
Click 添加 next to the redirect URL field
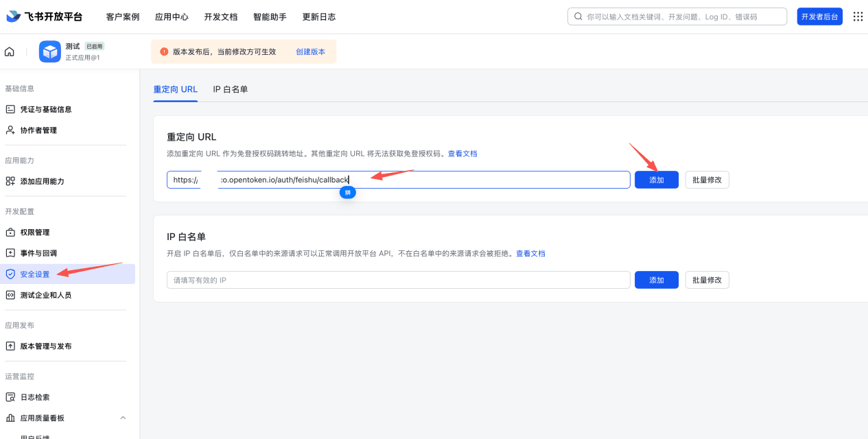click(x=657, y=180)
